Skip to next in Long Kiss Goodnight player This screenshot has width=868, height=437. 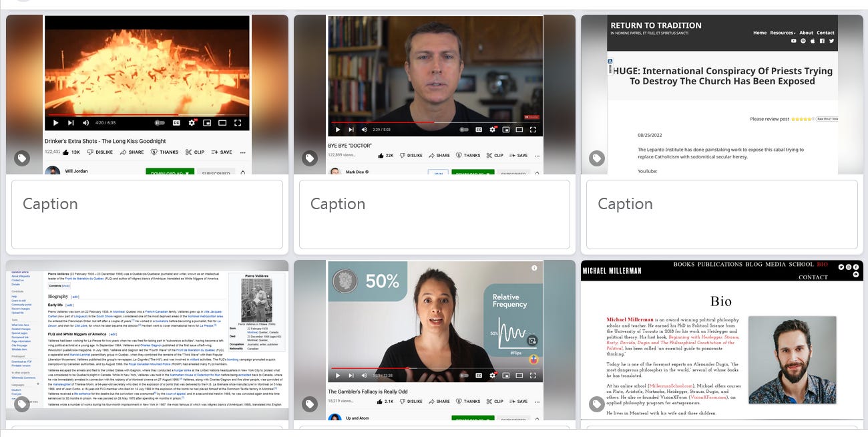pyautogui.click(x=71, y=123)
